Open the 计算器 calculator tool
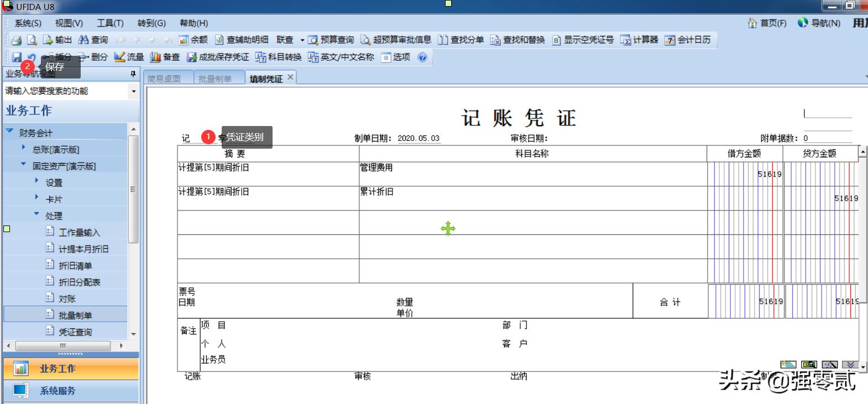The image size is (868, 404). tap(639, 40)
